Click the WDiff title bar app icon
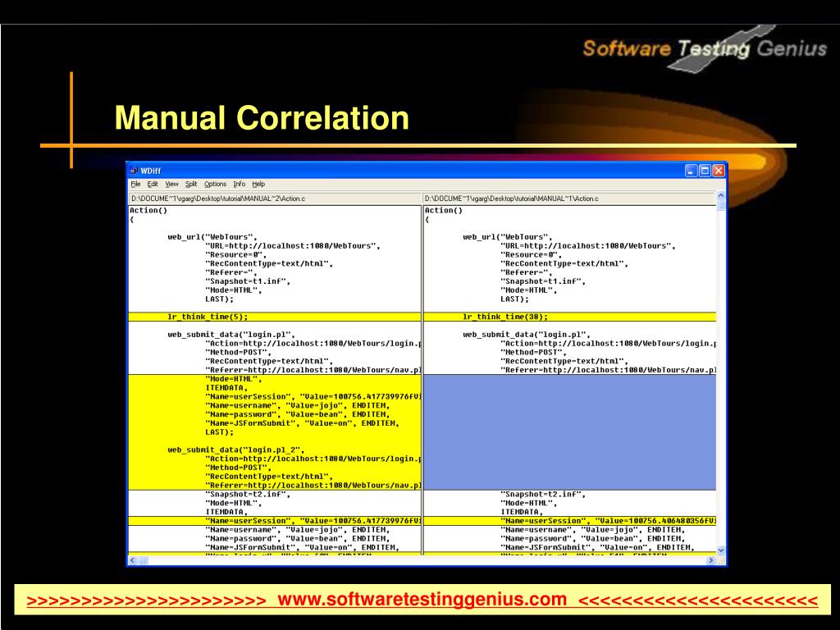The height and width of the screenshot is (630, 840). [x=134, y=171]
